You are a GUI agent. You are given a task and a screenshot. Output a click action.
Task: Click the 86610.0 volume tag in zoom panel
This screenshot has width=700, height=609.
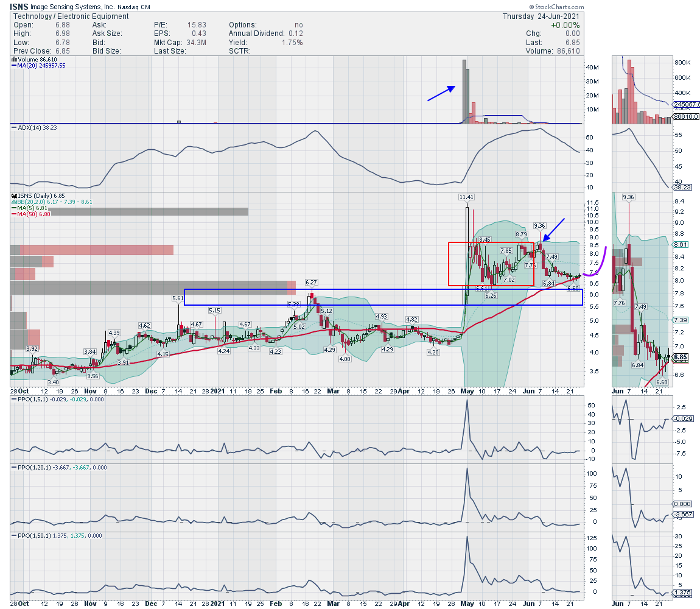click(686, 116)
